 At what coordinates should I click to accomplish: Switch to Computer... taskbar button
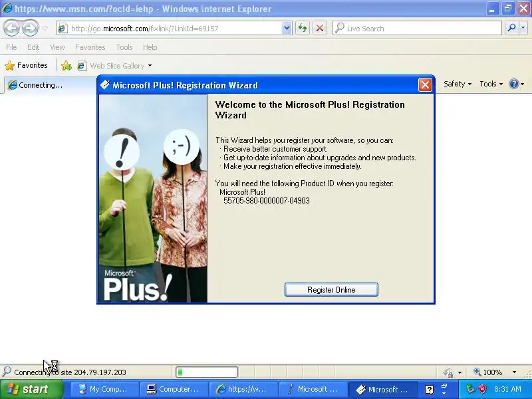point(174,389)
